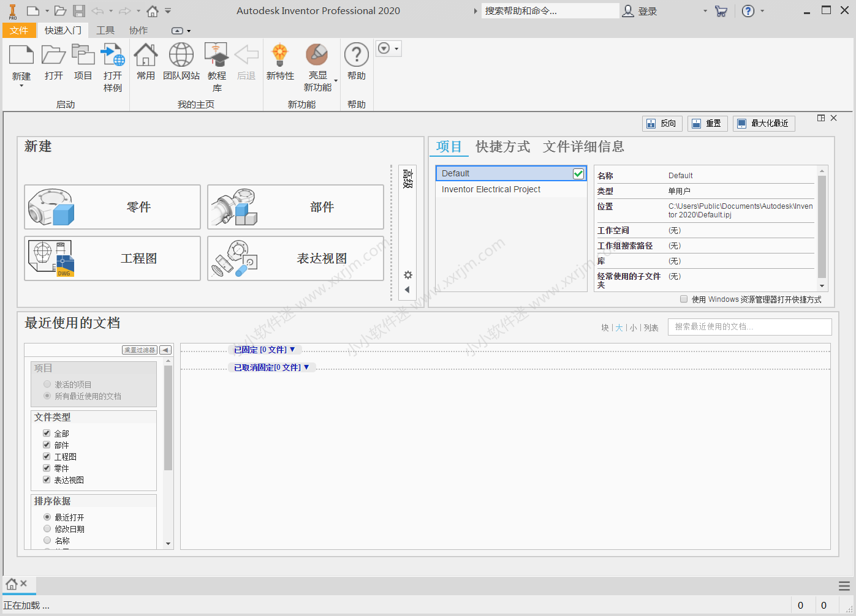Open the Highlight New (亮显新功能) dropdown arrow
The image size is (856, 616).
point(336,81)
